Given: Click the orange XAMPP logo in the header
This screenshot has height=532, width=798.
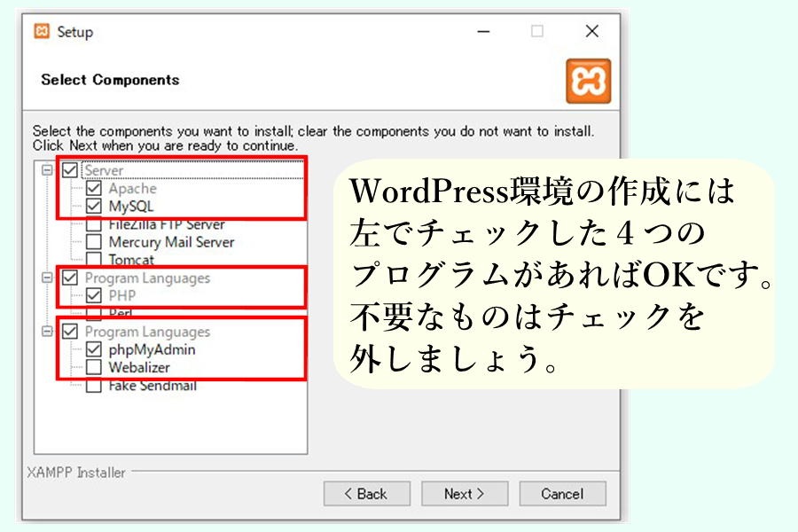Looking at the screenshot, I should coord(588,82).
